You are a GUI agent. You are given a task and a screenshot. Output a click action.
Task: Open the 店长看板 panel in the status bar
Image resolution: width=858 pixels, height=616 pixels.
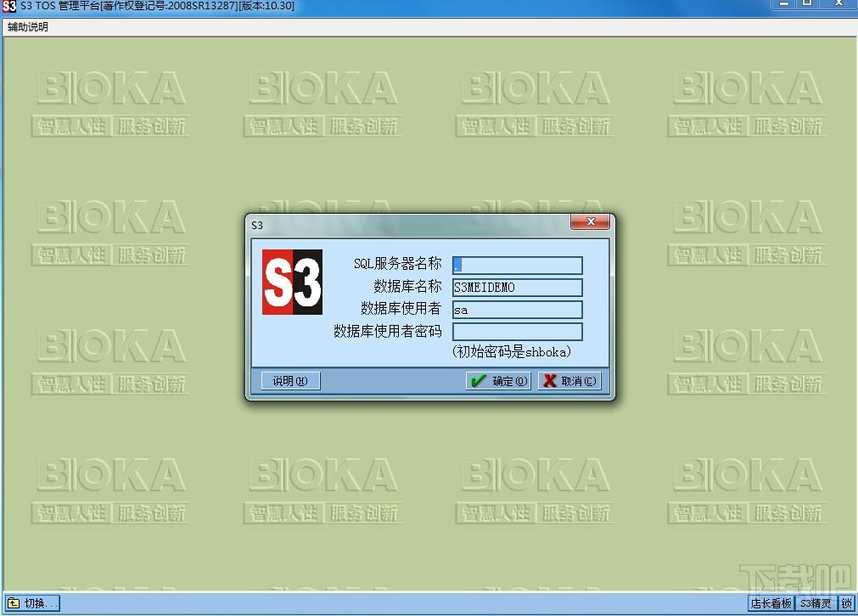tap(771, 603)
